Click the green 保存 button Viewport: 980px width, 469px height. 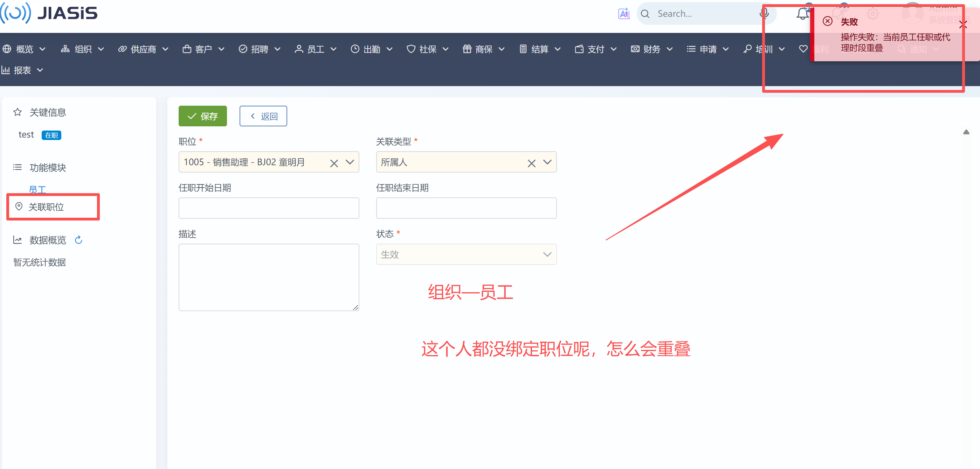(202, 116)
